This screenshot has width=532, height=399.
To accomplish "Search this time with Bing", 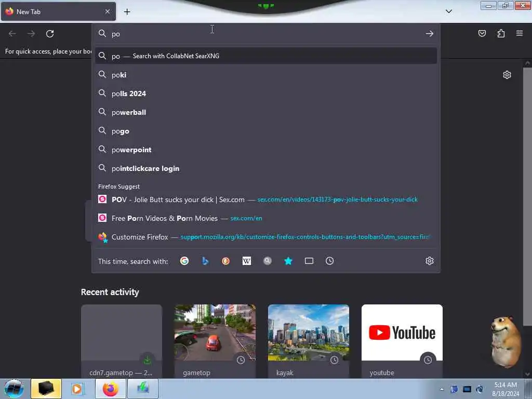I will [x=205, y=261].
